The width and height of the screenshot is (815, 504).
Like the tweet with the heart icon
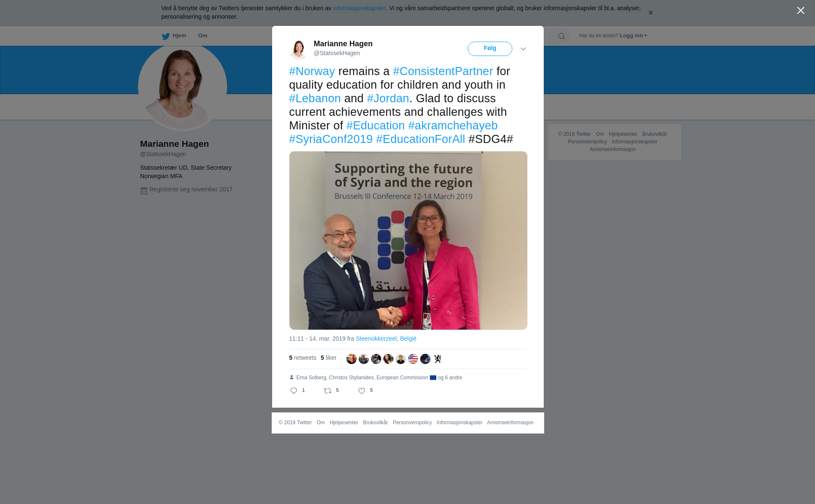pyautogui.click(x=362, y=391)
